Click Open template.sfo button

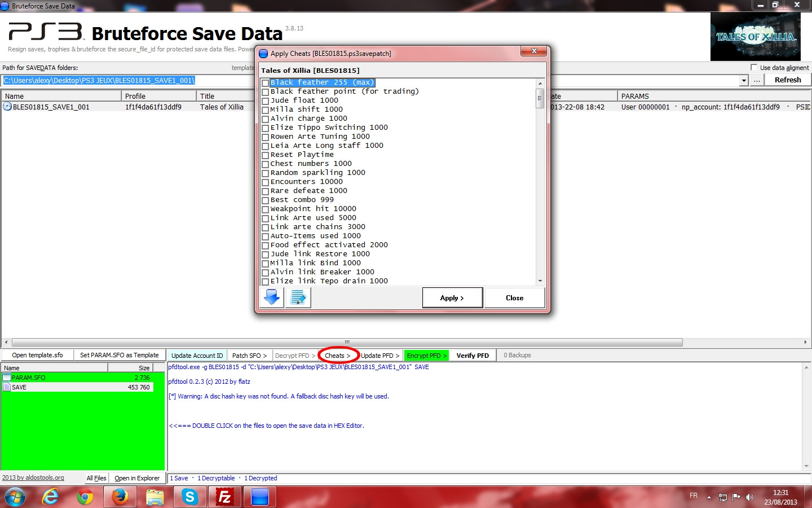coord(37,355)
